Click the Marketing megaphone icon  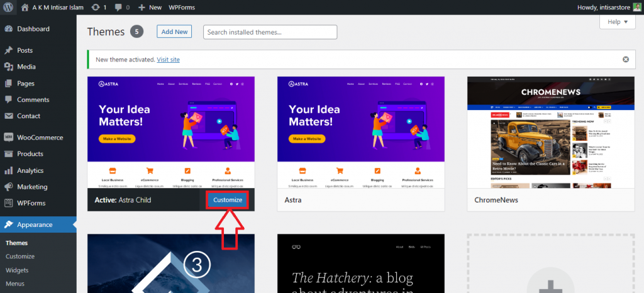9,187
